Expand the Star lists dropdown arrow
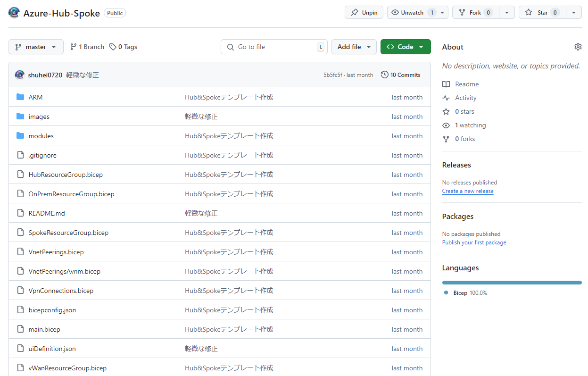588x376 pixels. tap(574, 13)
